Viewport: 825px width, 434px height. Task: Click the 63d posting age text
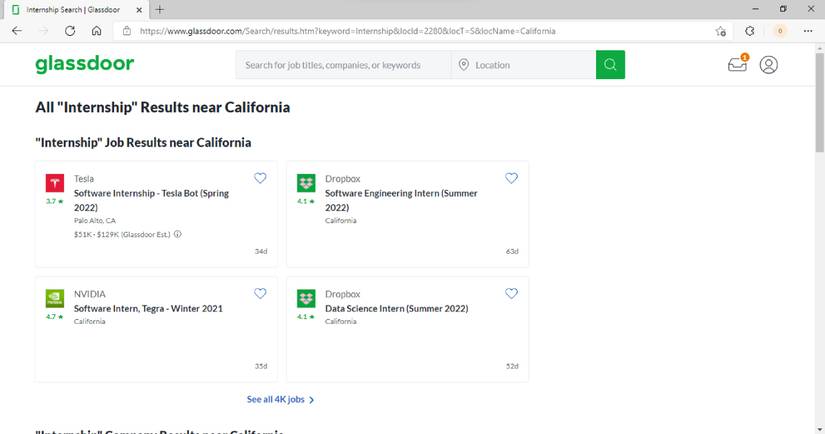tap(512, 251)
